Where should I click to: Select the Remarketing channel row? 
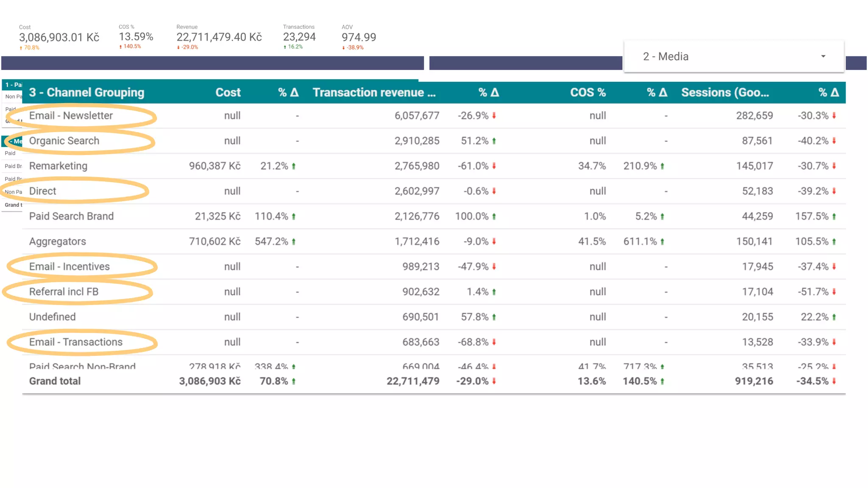click(x=58, y=166)
